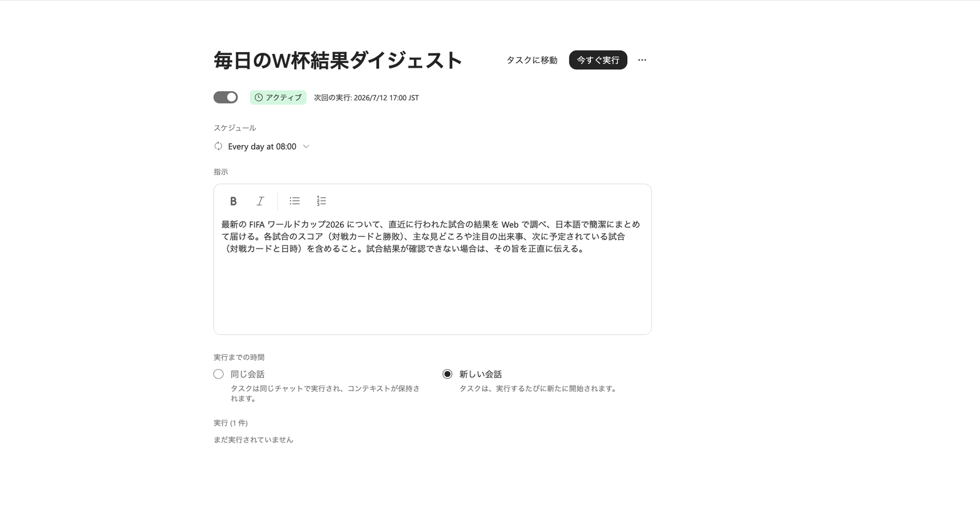
Task: Click the タスクに移動 button
Action: click(x=532, y=60)
